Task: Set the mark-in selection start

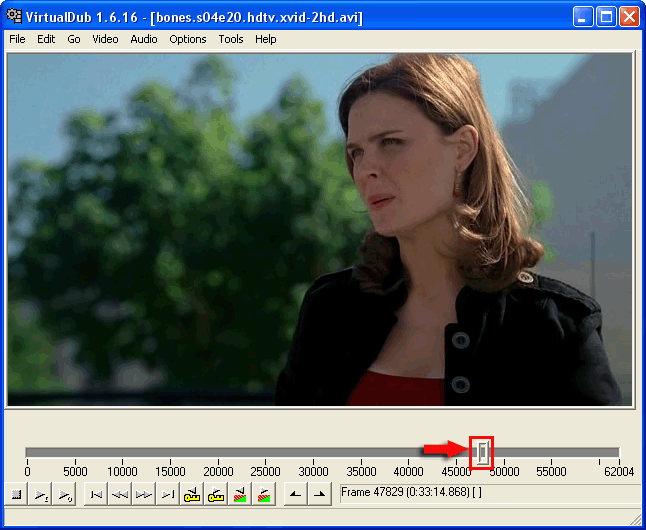Action: tap(295, 494)
